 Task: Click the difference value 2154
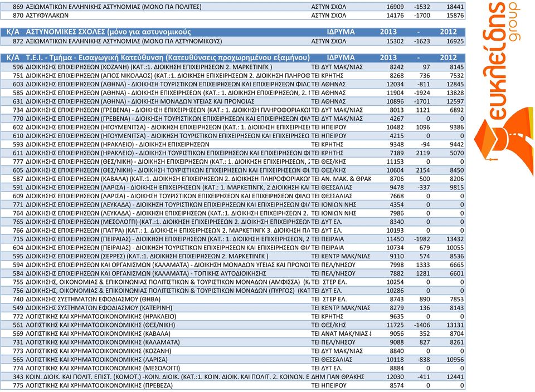coord(423,170)
